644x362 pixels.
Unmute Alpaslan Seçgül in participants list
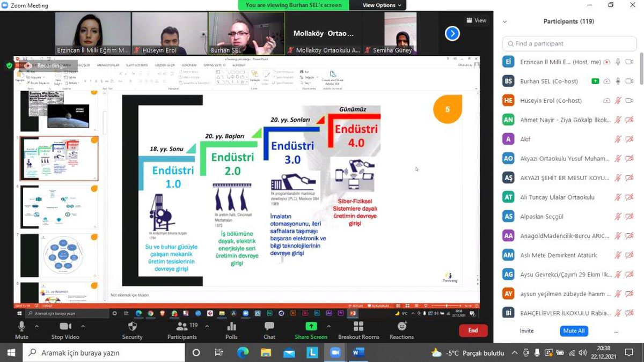point(618,216)
